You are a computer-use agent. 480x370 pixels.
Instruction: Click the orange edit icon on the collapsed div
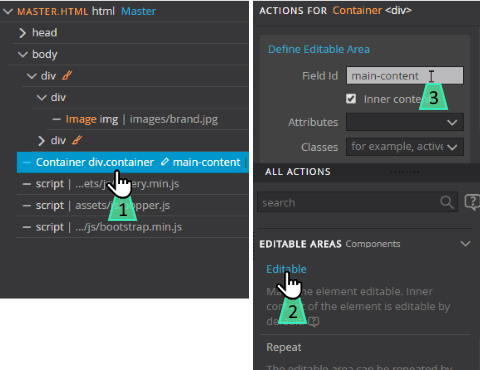(77, 140)
